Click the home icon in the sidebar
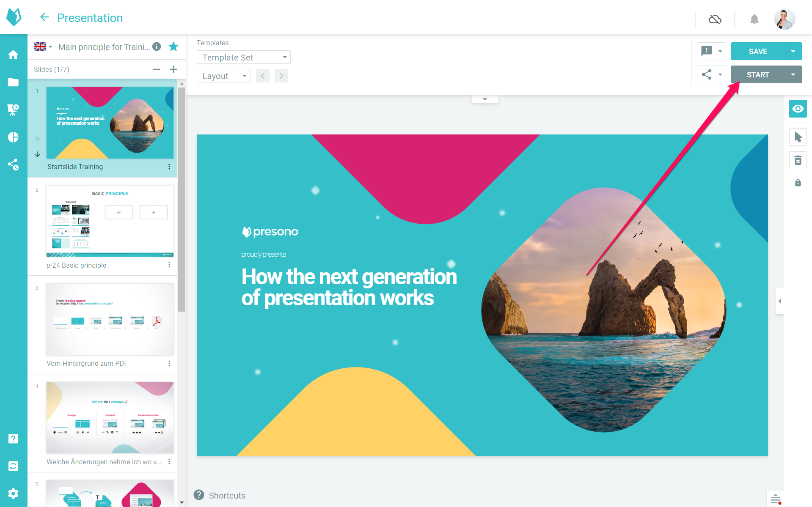812x507 pixels. (x=13, y=55)
